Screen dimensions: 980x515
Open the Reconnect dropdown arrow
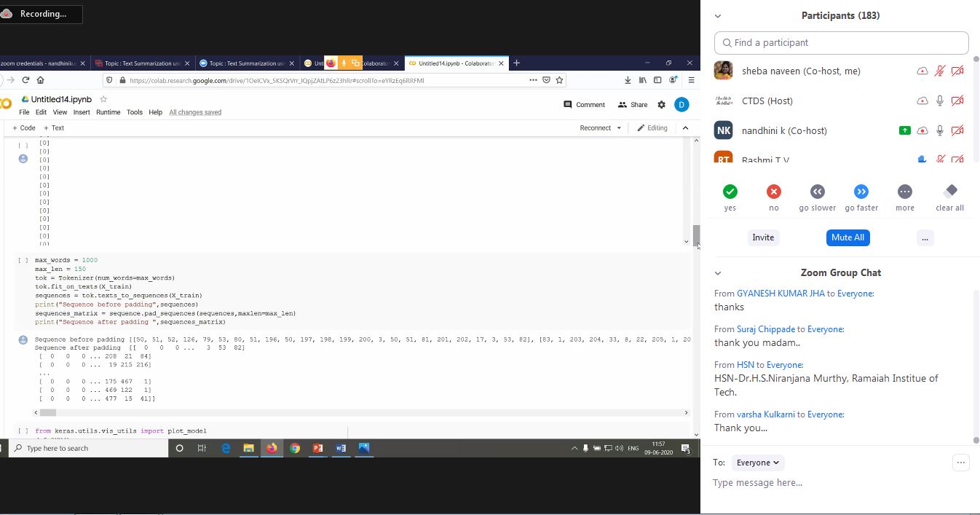tap(619, 128)
